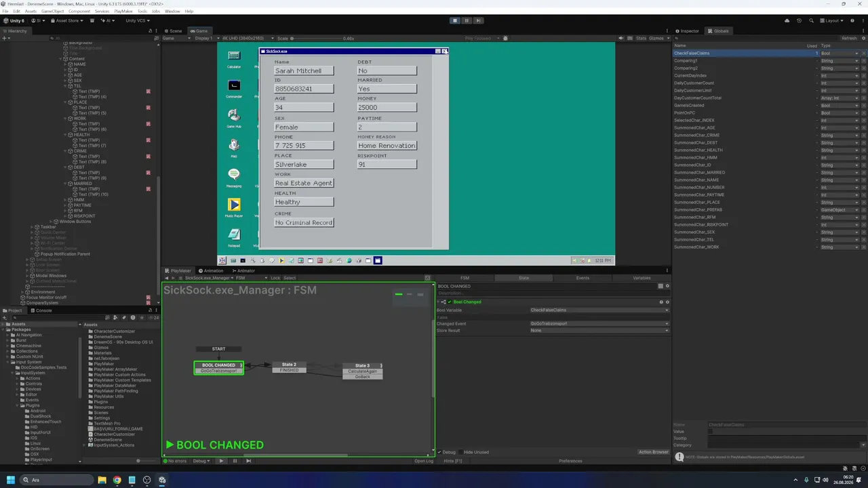Switch to the Inspector tab
The width and height of the screenshot is (868, 488).
[687, 30]
